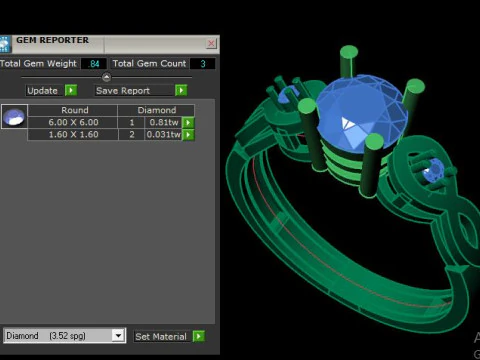Click the green arrow on 0.81tw row
The image size is (480, 360).
tap(188, 122)
